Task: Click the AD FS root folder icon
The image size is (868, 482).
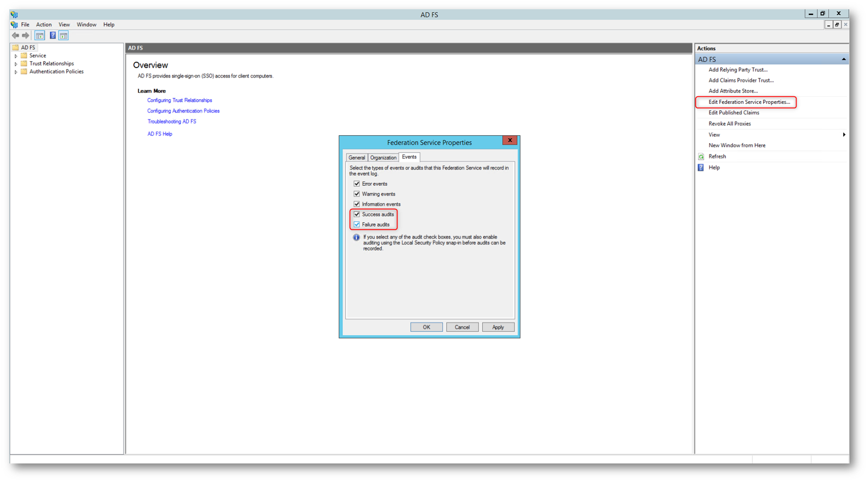Action: coord(15,47)
